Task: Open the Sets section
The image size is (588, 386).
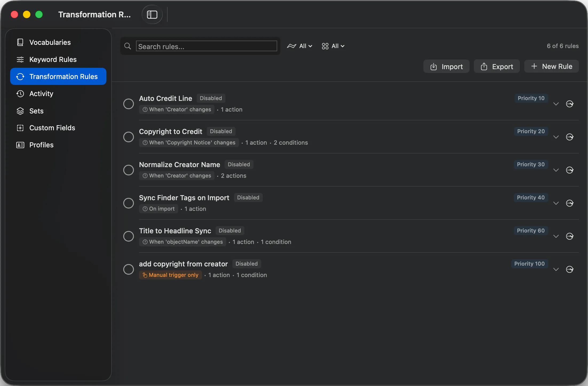Action: [58, 111]
